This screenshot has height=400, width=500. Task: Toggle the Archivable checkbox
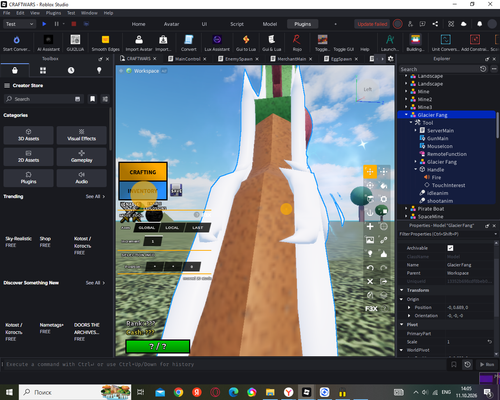450,248
